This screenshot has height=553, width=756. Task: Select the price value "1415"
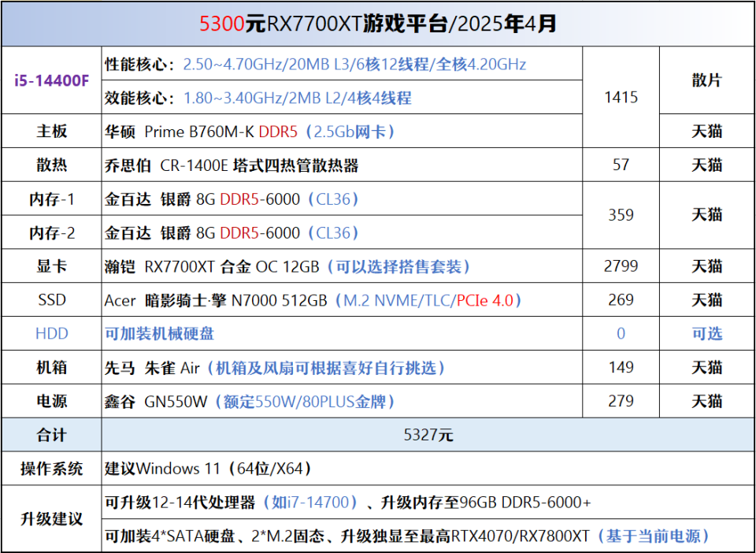621,98
